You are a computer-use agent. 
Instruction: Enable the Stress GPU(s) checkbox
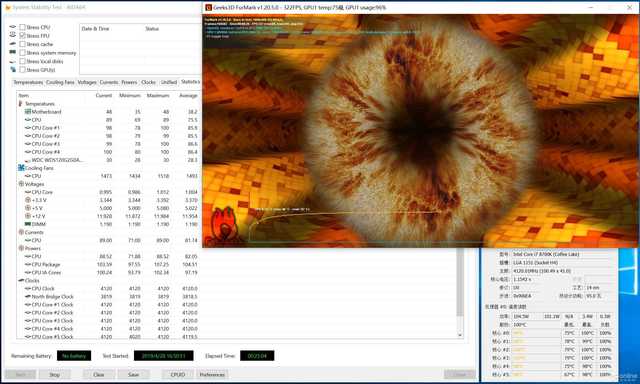click(22, 70)
